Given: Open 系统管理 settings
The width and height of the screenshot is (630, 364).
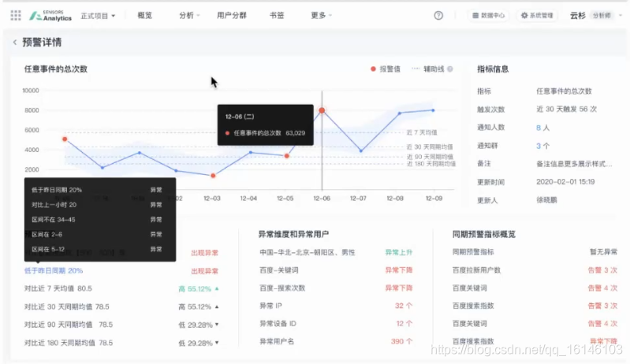Looking at the screenshot, I should (x=537, y=15).
